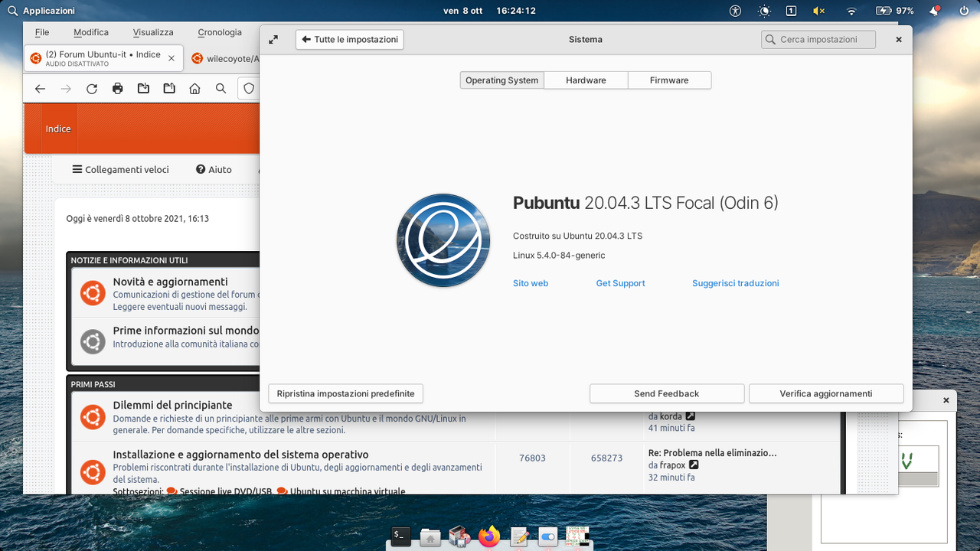Open the Aiuto forum link

point(214,169)
